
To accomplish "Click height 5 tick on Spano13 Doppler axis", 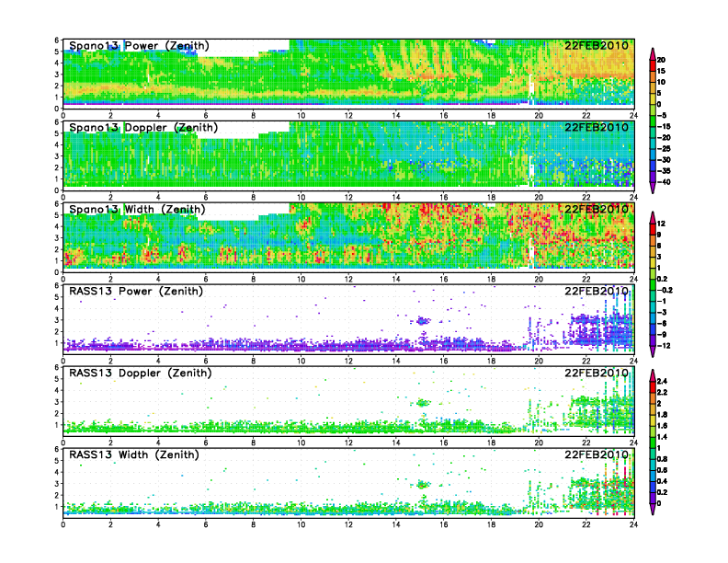I will (x=57, y=133).
